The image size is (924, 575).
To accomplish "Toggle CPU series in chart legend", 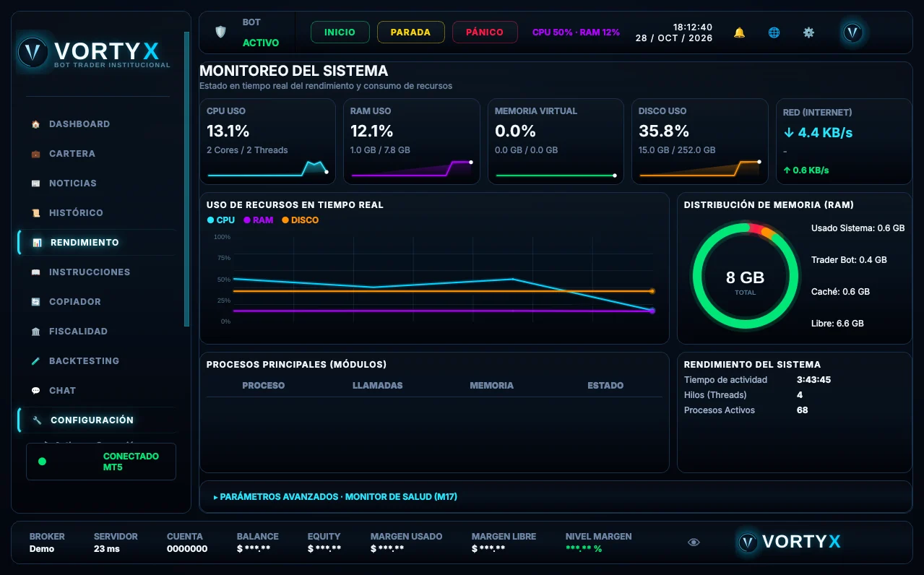I will coord(221,220).
